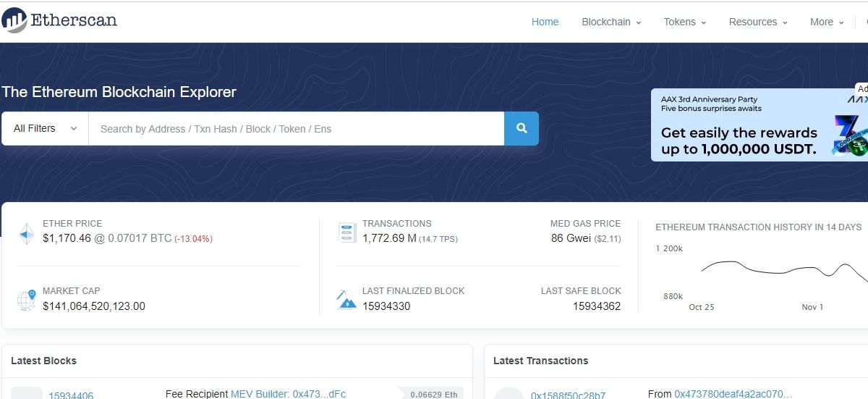Open the 1,772.69 M transactions link

point(389,238)
